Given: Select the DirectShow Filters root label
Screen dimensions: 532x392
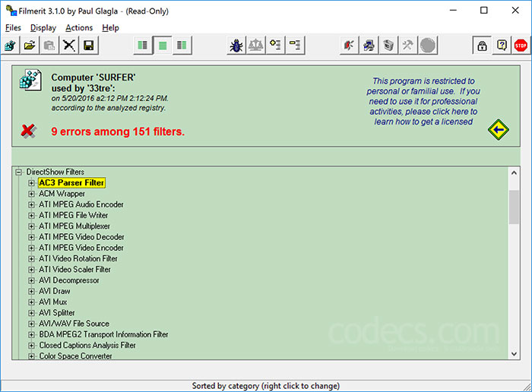Looking at the screenshot, I should (55, 172).
